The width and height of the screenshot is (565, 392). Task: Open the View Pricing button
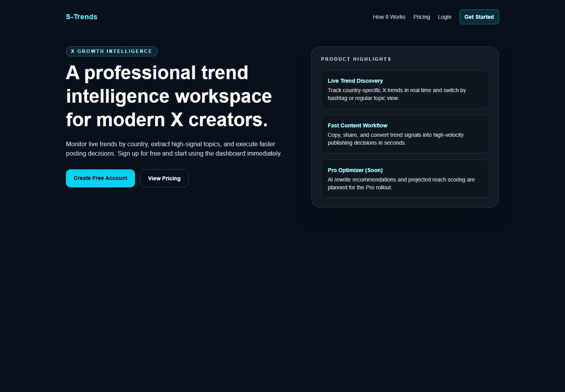click(164, 178)
